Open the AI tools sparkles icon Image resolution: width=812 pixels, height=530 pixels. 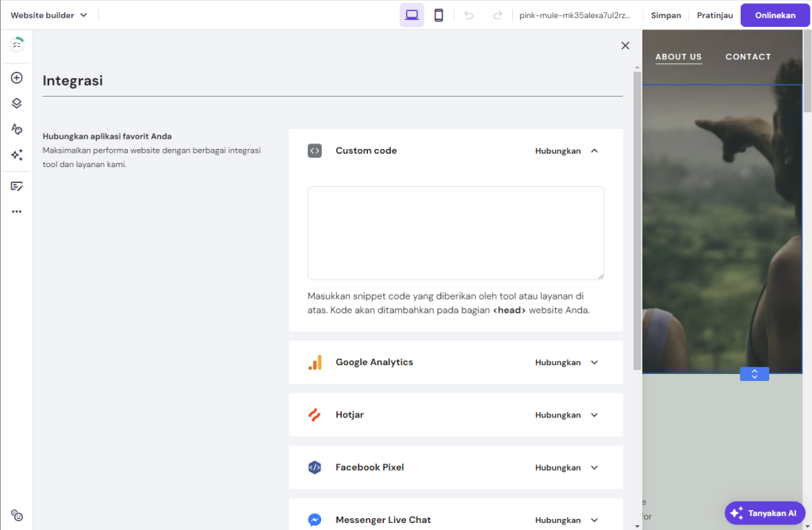click(x=16, y=154)
